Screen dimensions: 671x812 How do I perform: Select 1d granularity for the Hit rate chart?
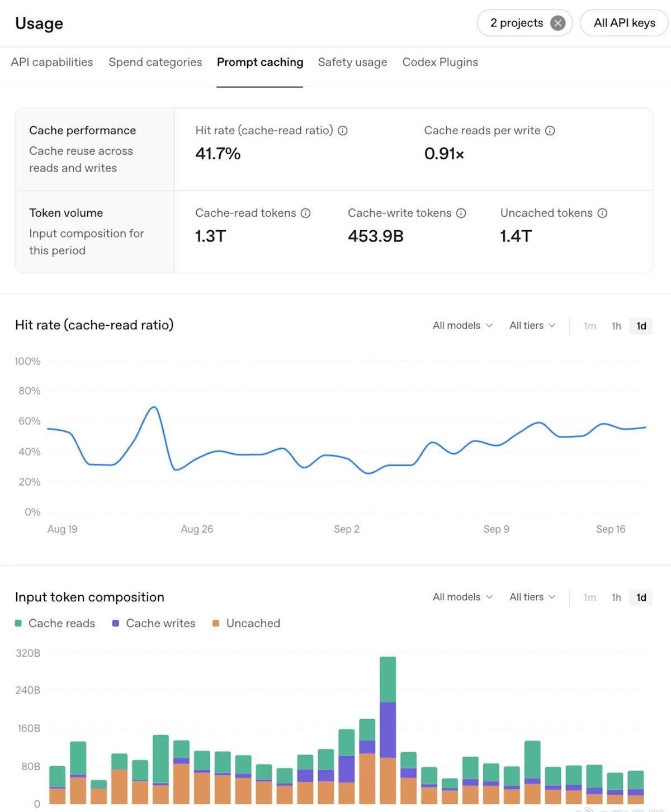[x=641, y=326]
